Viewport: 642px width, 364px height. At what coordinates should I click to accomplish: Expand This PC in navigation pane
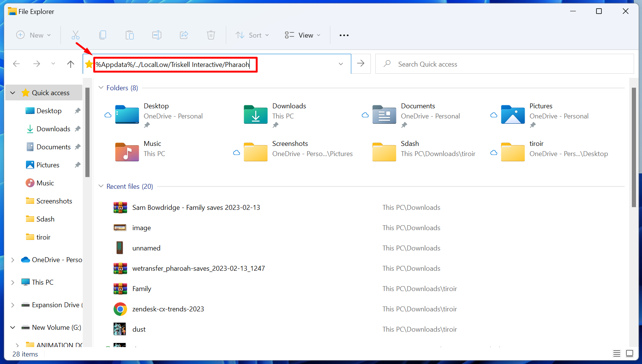pos(13,282)
